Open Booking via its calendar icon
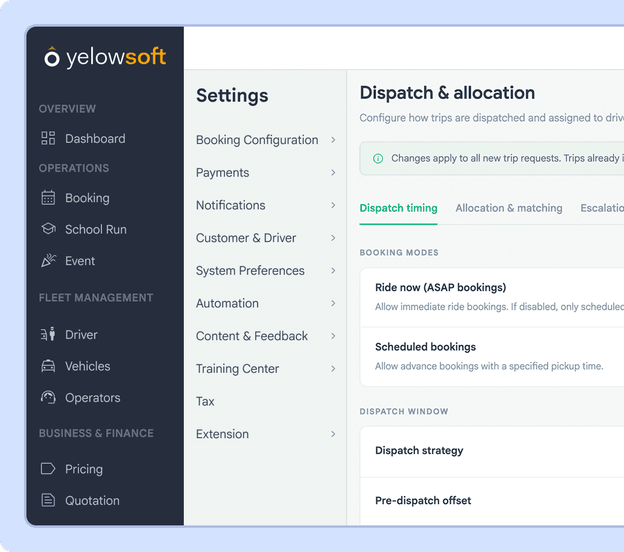Image resolution: width=624 pixels, height=552 pixels. coord(48,197)
